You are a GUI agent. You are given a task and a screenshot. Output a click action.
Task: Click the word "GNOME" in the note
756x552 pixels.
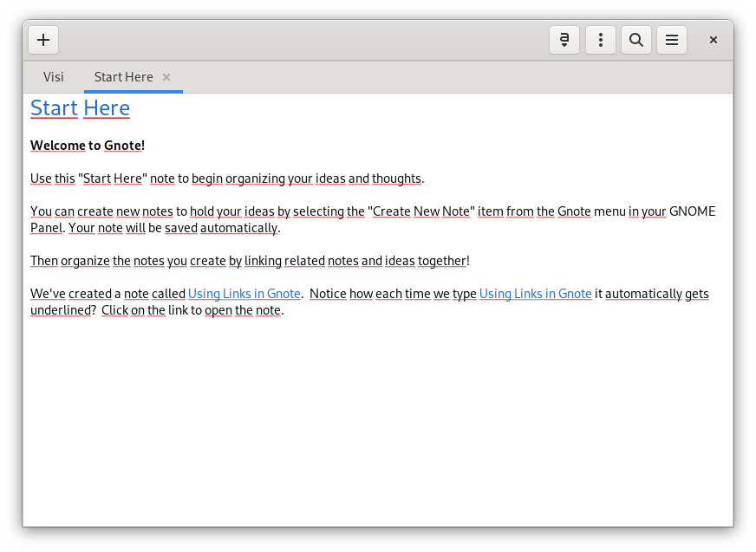(692, 211)
